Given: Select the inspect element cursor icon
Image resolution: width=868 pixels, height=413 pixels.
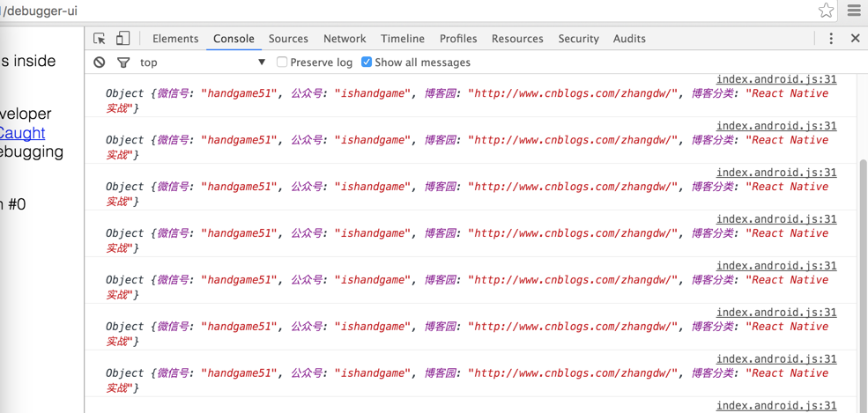Looking at the screenshot, I should coord(100,39).
